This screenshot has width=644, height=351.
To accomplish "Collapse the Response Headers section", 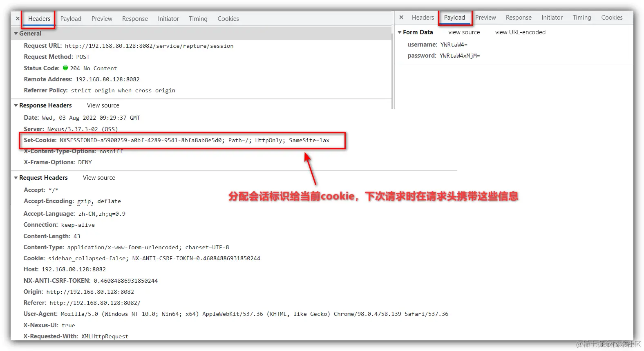I will [16, 105].
